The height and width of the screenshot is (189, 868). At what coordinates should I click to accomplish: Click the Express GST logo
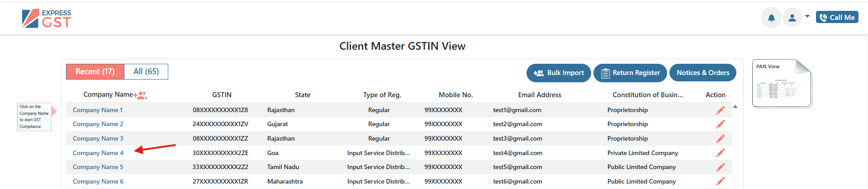click(x=47, y=19)
